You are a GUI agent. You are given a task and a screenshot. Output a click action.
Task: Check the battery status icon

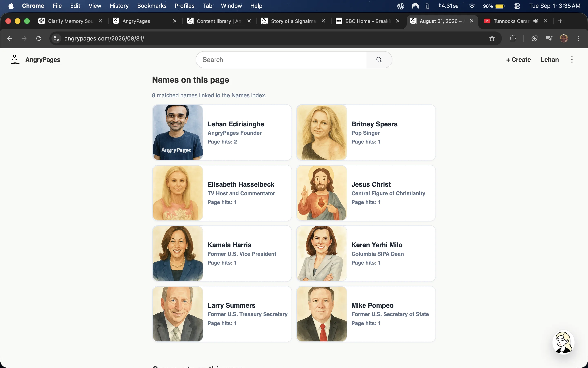point(500,6)
